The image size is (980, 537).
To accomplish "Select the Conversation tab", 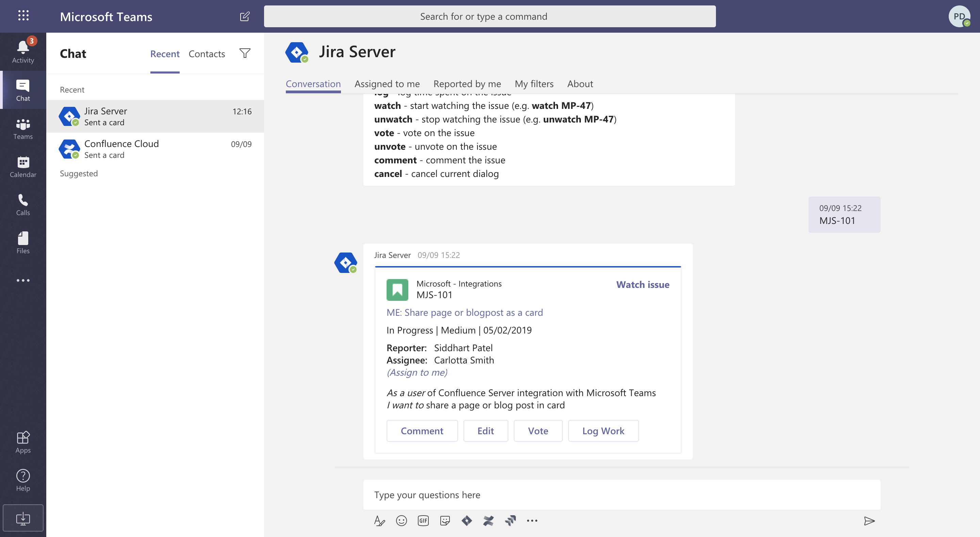I will point(313,84).
